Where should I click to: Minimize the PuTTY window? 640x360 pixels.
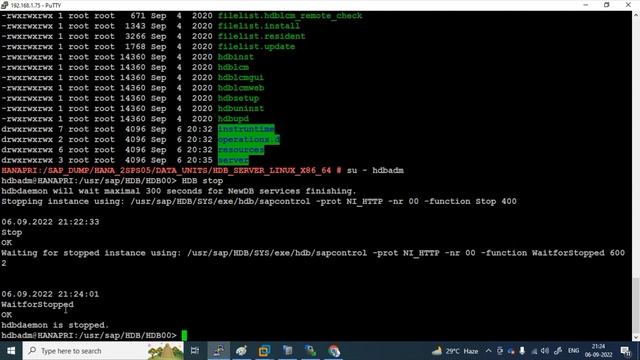[x=585, y=5]
